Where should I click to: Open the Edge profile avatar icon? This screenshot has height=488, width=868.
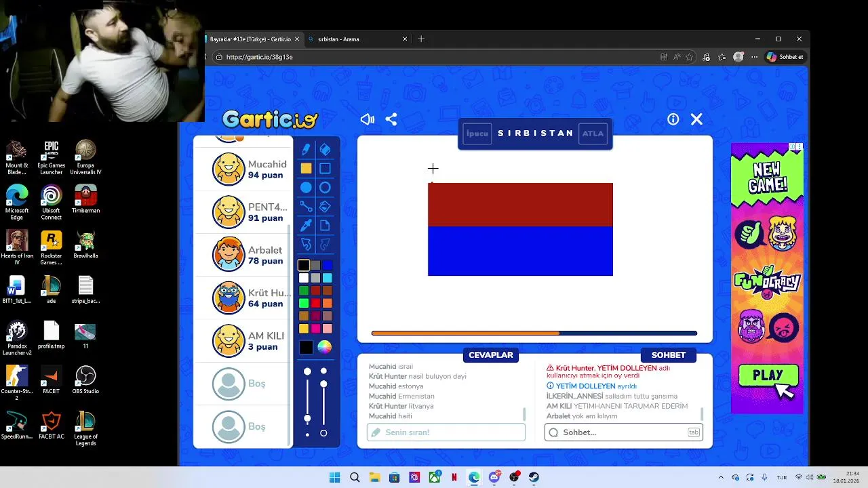click(738, 57)
